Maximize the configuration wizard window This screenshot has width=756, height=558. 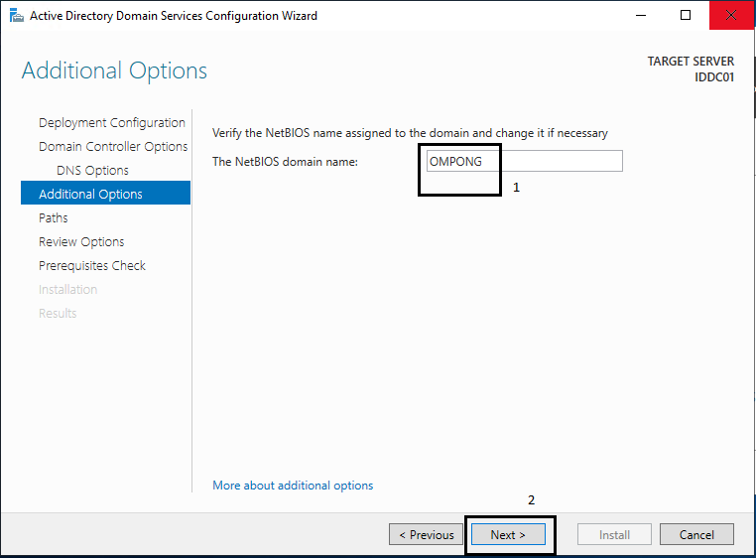click(686, 16)
